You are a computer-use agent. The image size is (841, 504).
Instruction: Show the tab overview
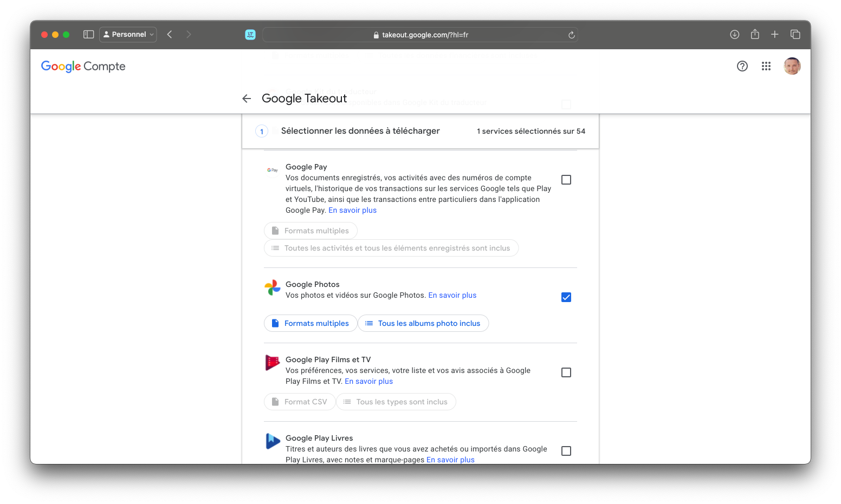795,35
